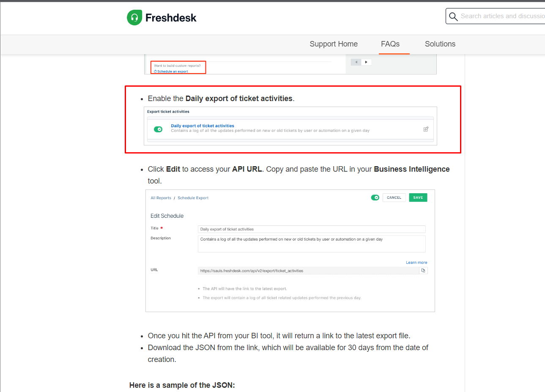The width and height of the screenshot is (545, 392).
Task: Click the Freshdesk headset logo icon
Action: [x=134, y=18]
